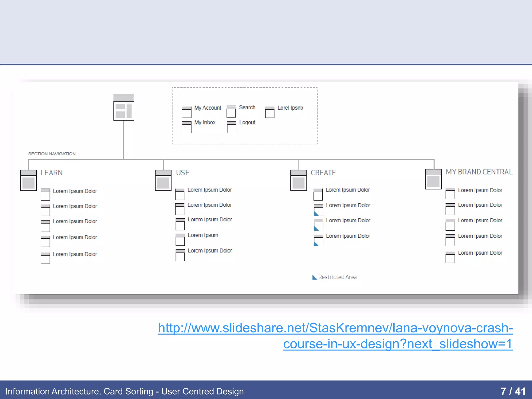Viewport: 532px width, 399px height.
Task: Click the home page icon above the sitemap
Action: coord(124,108)
